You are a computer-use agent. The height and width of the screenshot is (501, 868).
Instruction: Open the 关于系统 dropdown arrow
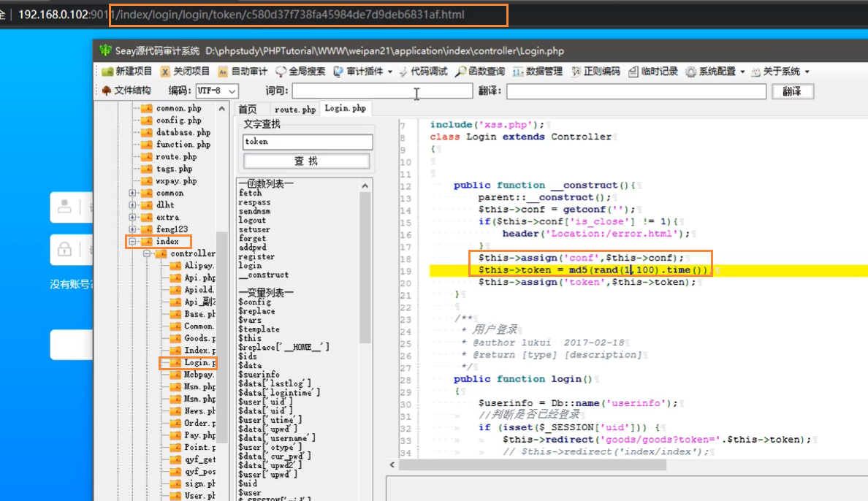coord(807,72)
